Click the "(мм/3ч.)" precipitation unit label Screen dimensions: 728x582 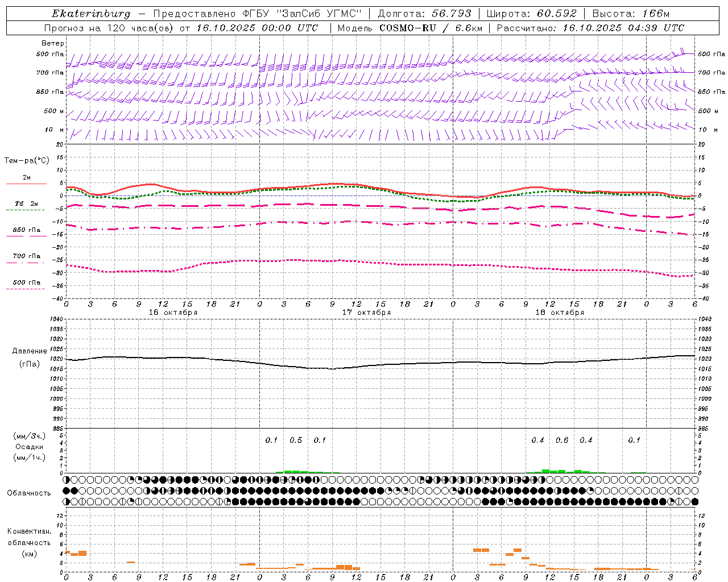(30, 436)
